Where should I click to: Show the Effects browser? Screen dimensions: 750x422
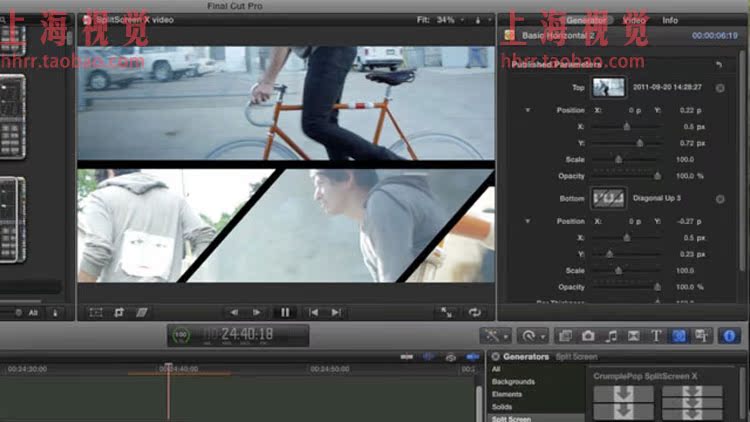click(x=565, y=336)
